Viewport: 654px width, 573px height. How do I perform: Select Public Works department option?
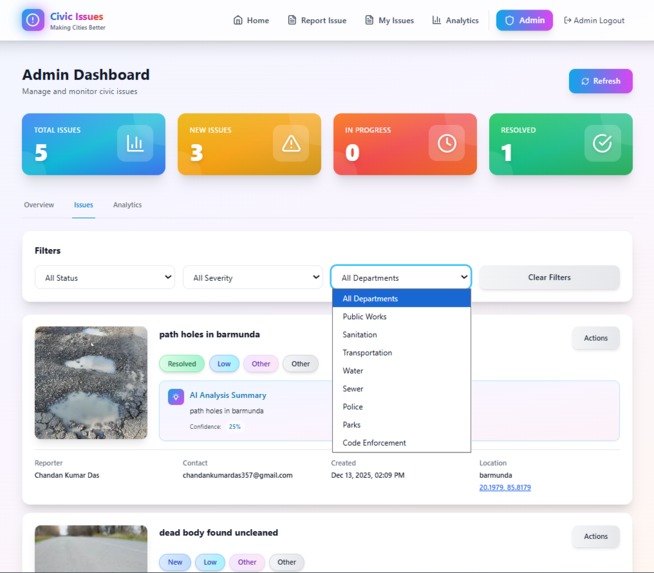point(401,317)
